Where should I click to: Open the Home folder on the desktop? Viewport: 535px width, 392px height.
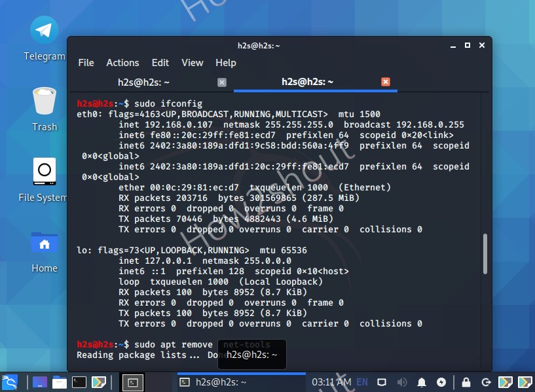click(44, 243)
